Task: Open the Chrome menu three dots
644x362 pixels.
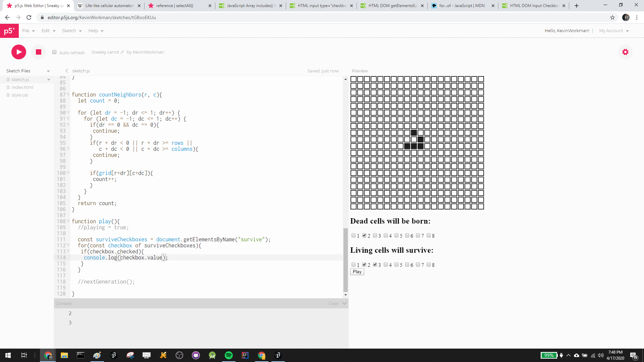Action: (x=637, y=17)
